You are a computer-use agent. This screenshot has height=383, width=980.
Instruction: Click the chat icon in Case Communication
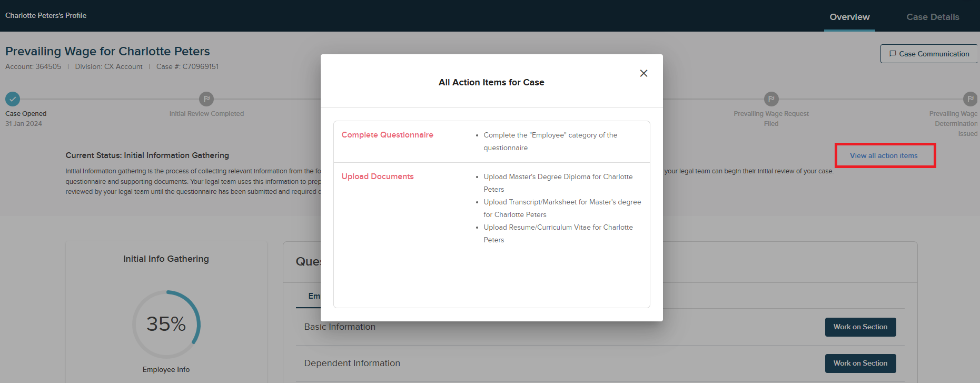(x=893, y=54)
